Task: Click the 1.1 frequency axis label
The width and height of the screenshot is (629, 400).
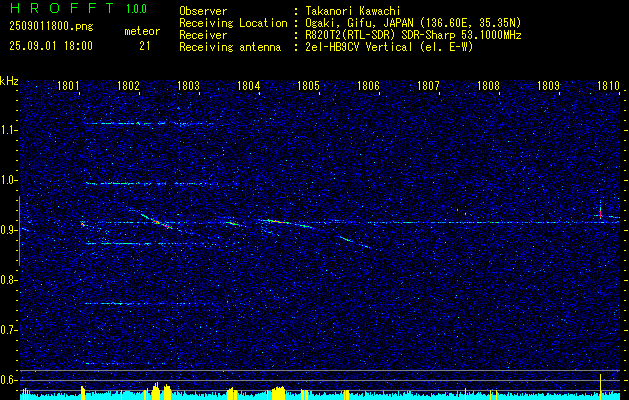Action: coord(8,130)
